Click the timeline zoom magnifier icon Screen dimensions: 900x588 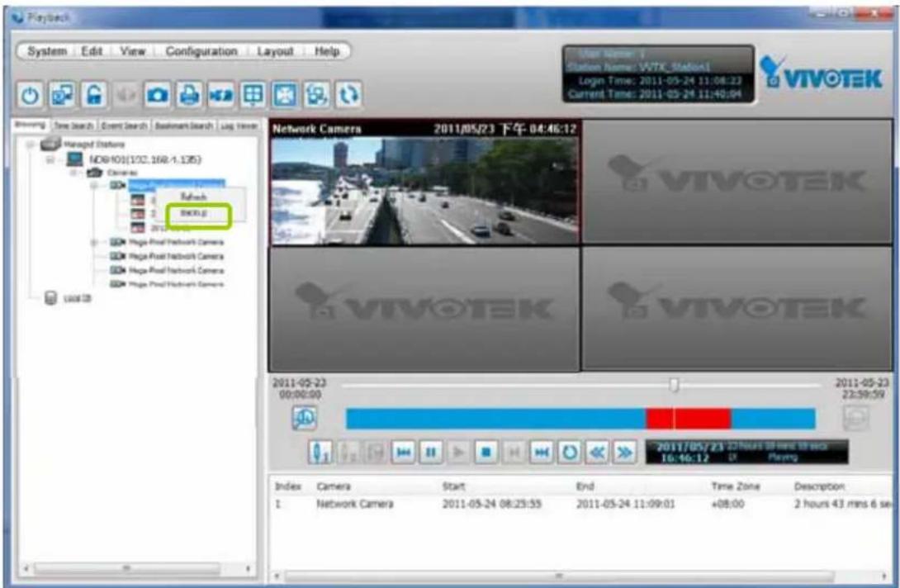point(304,418)
